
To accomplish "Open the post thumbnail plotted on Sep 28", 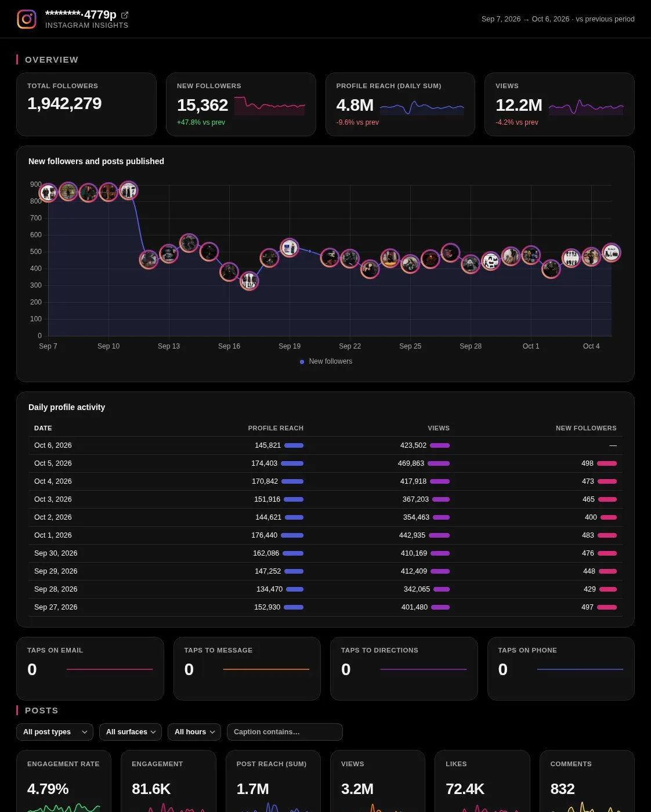I will click(x=471, y=264).
